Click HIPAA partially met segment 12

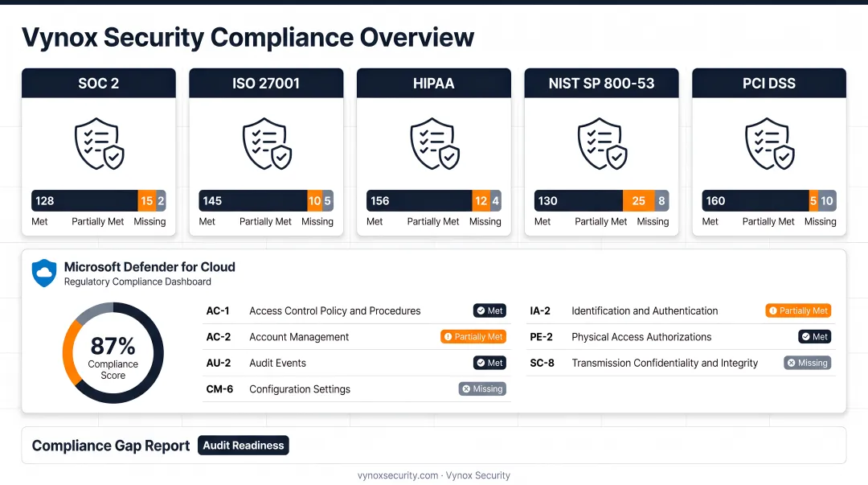(481, 200)
